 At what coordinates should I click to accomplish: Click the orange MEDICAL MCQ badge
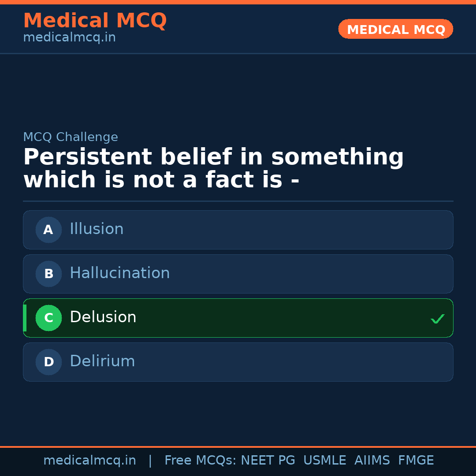click(395, 29)
